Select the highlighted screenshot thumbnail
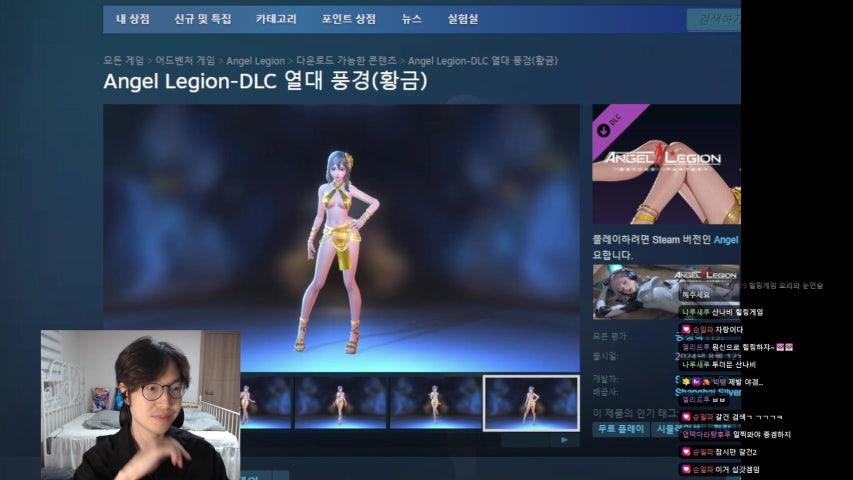The height and width of the screenshot is (480, 853). click(x=531, y=403)
